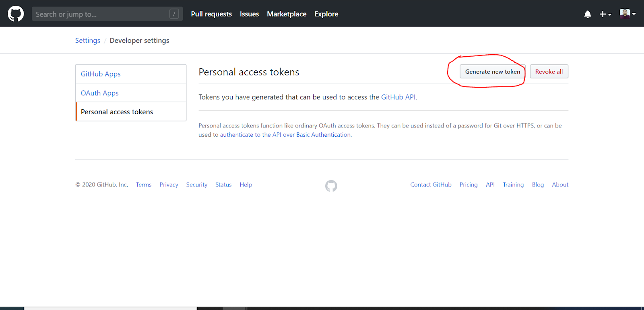The height and width of the screenshot is (310, 644).
Task: Open Pricing footer link
Action: [469, 185]
